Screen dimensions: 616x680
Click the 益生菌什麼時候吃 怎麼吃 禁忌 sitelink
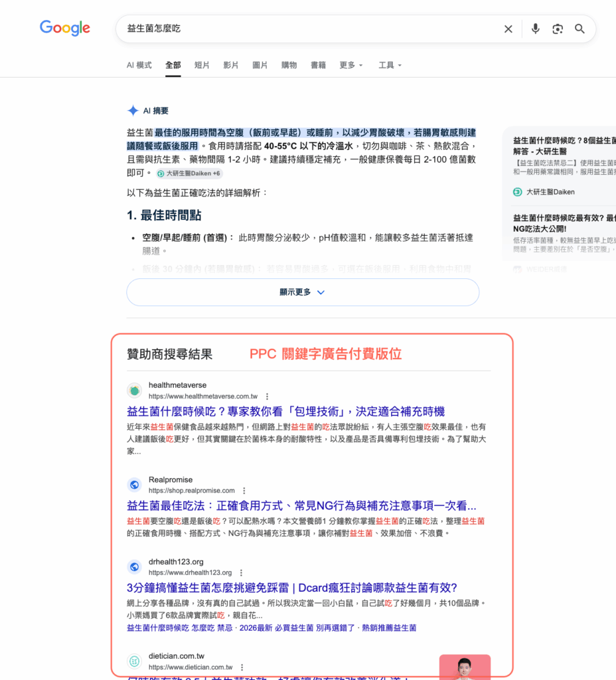point(179,628)
